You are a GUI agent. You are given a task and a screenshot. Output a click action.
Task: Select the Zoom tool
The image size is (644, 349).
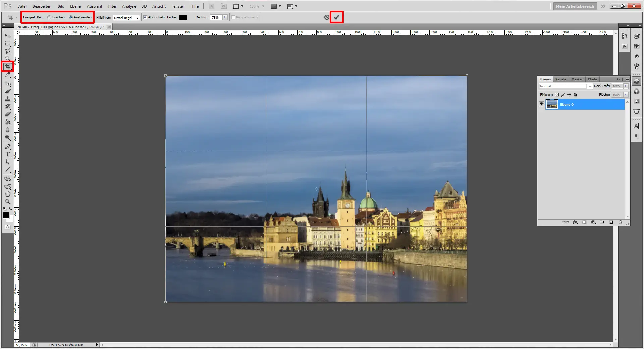(8, 202)
